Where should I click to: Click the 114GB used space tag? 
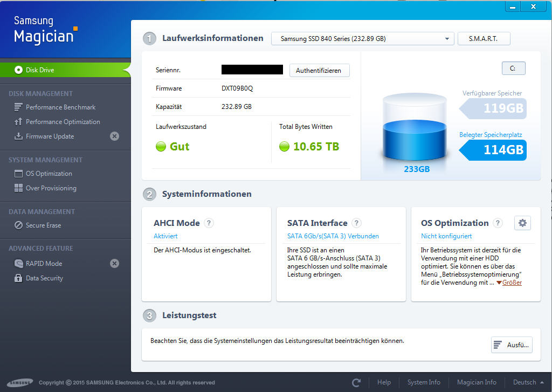(x=493, y=150)
